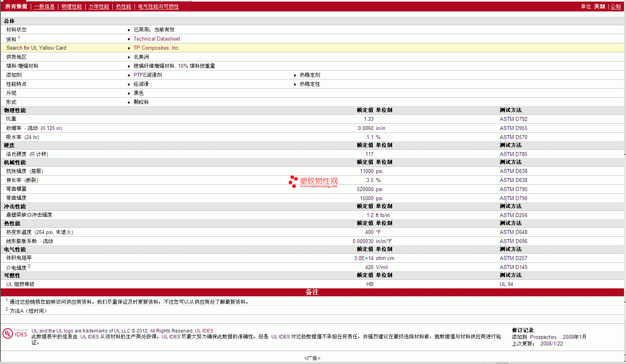626x364 pixels.
Task: Click the 上次更新 date 2008/1/22
Action: [551, 344]
